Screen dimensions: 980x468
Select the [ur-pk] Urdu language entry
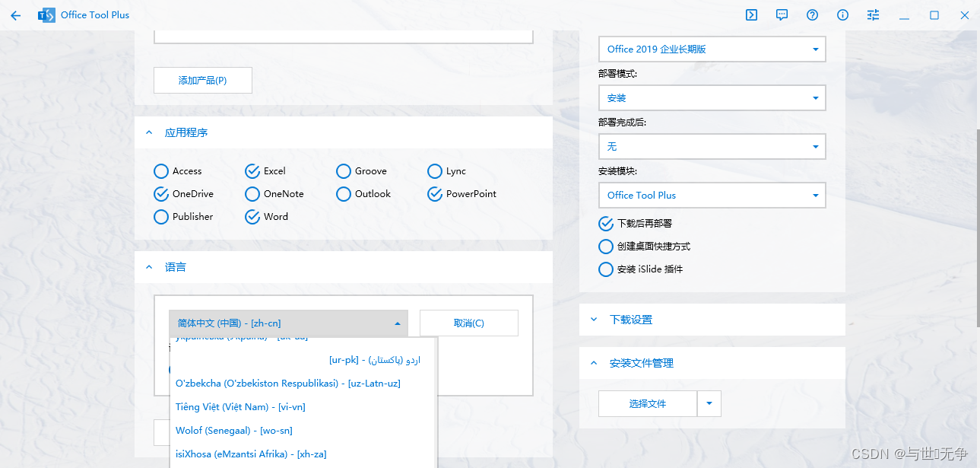[303, 360]
